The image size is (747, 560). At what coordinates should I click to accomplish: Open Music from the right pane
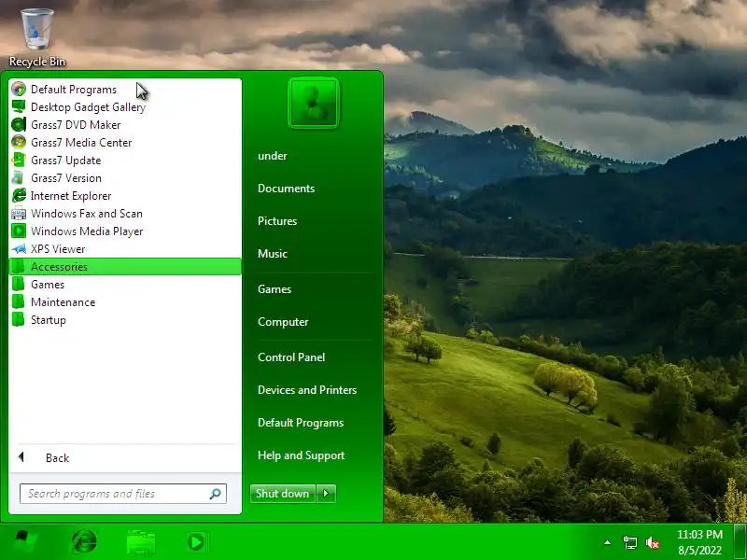(273, 253)
